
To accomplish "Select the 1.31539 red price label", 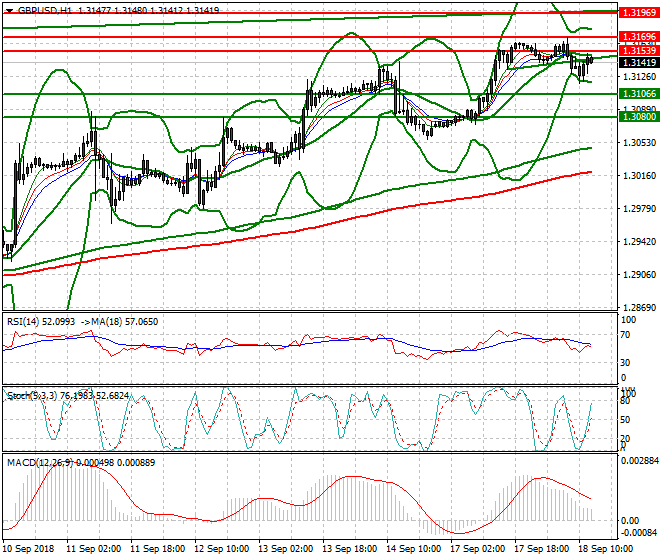I will coord(639,51).
